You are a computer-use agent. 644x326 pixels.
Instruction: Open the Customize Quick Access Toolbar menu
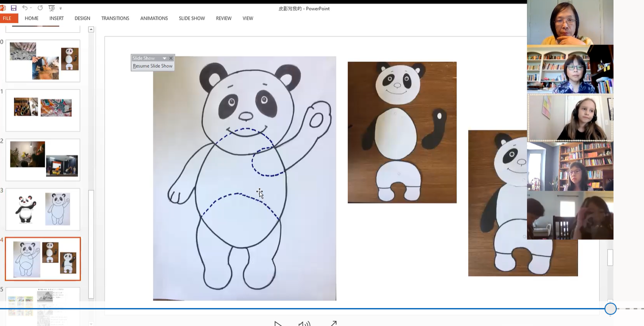point(61,8)
